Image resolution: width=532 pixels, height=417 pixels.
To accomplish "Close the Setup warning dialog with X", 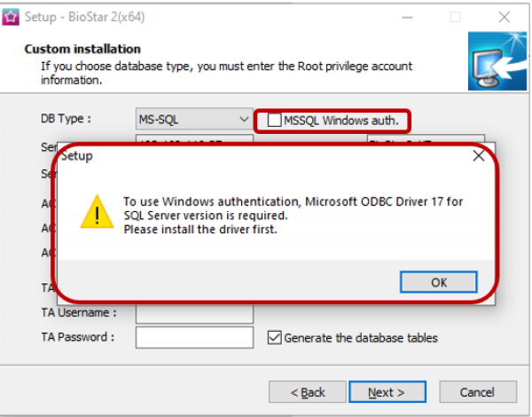I will 479,156.
